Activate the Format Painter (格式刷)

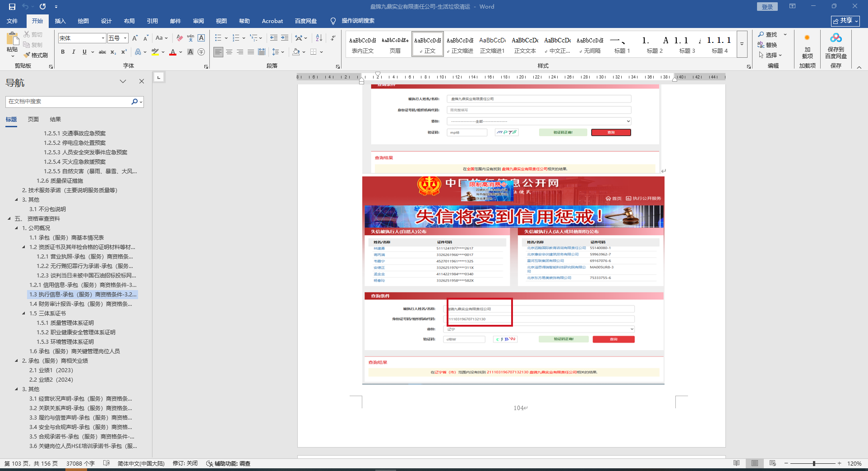(x=36, y=55)
